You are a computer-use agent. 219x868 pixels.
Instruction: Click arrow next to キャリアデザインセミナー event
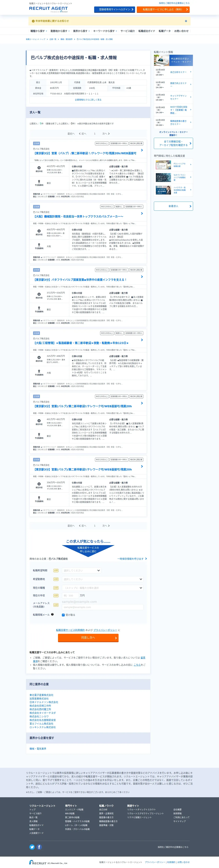point(191,97)
